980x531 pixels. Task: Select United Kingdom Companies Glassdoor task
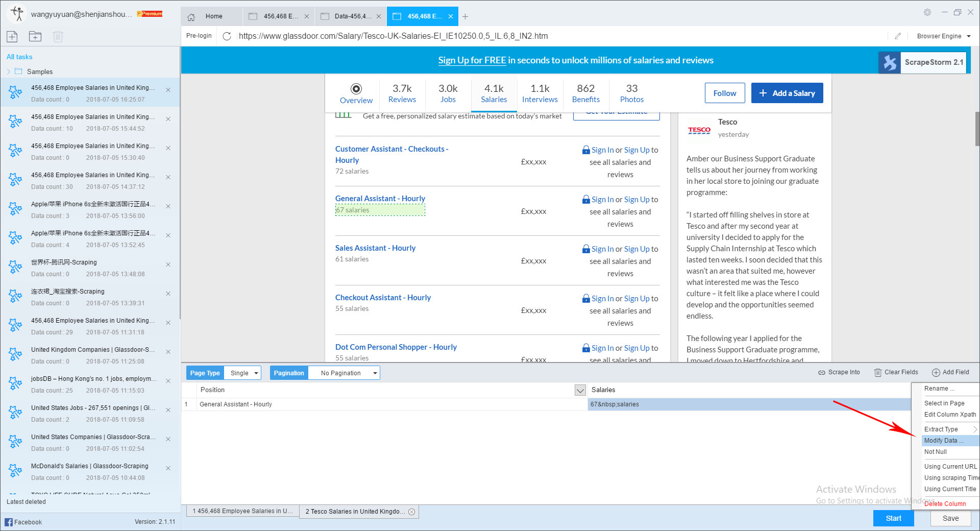90,355
